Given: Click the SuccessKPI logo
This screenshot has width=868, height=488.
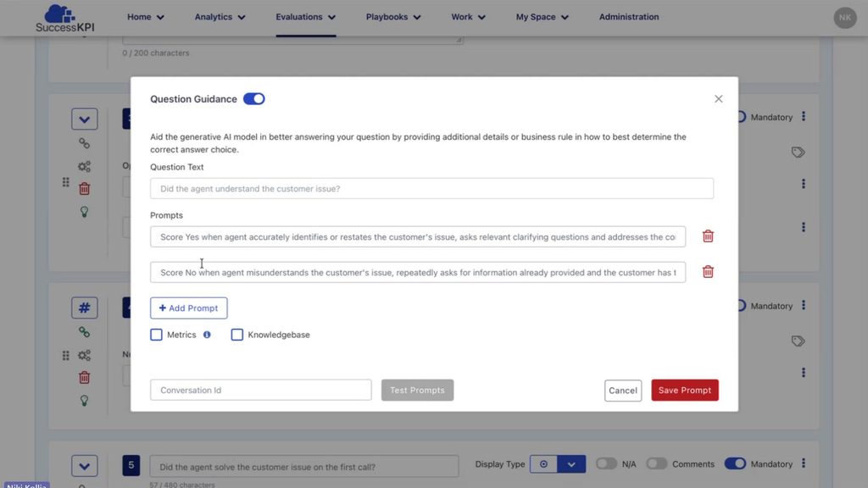Looking at the screenshot, I should [64, 18].
